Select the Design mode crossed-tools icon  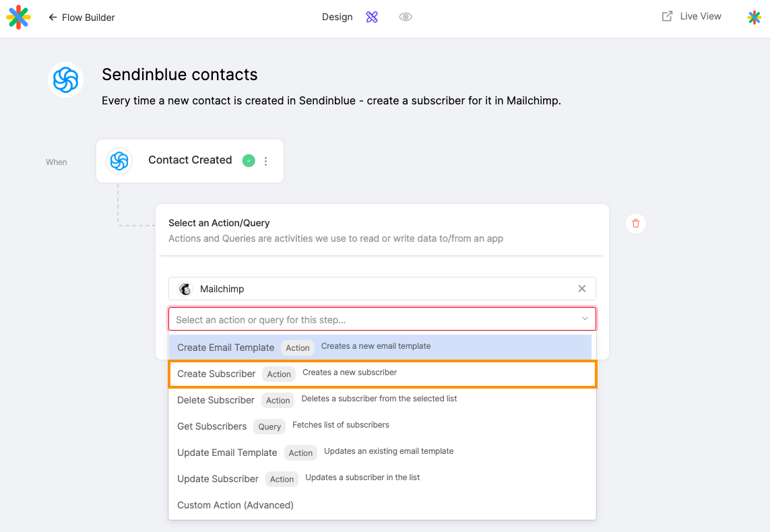[372, 17]
